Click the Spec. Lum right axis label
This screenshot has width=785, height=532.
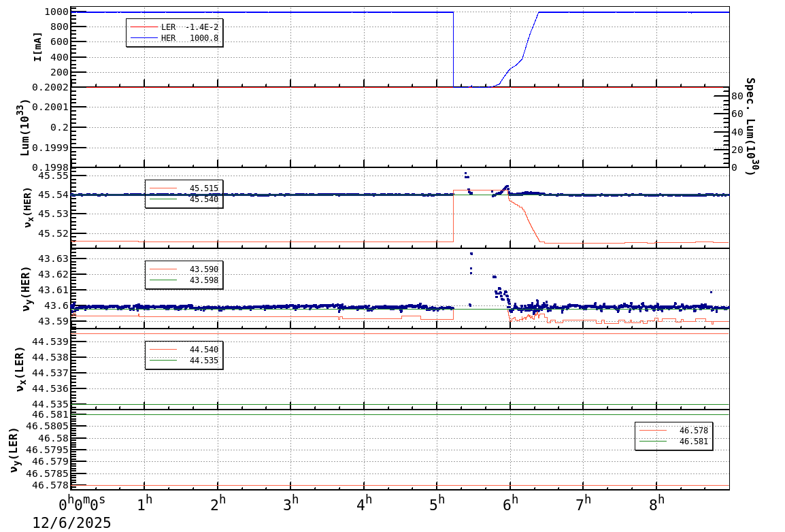click(x=750, y=127)
